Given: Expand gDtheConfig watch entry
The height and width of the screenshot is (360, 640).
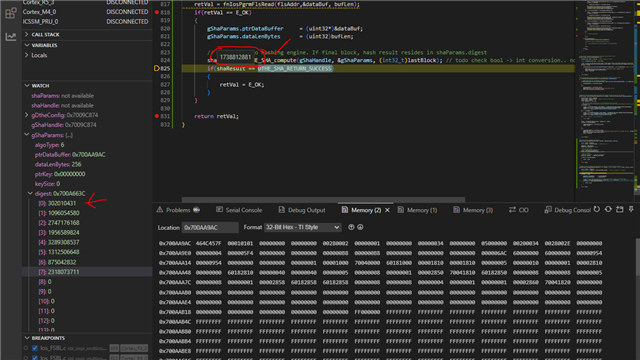Looking at the screenshot, I should click(27, 115).
